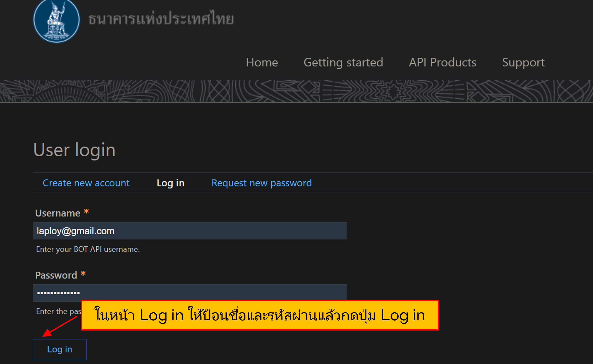This screenshot has width=593, height=364.
Task: Open the API Products menu
Action: [442, 62]
